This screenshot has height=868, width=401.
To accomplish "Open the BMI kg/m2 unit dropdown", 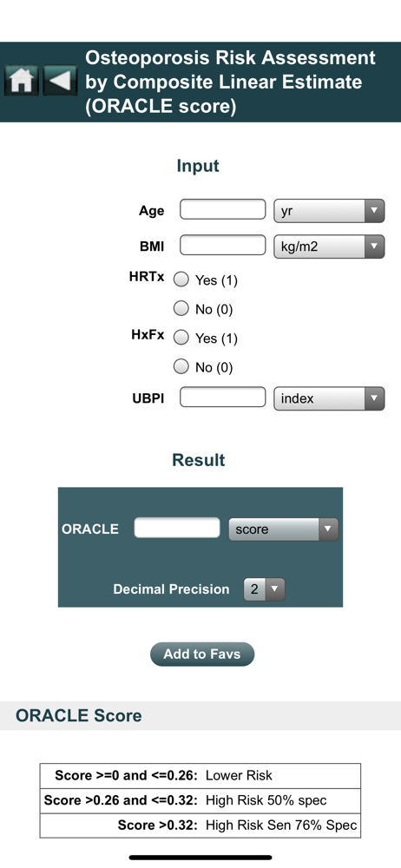I will click(329, 247).
